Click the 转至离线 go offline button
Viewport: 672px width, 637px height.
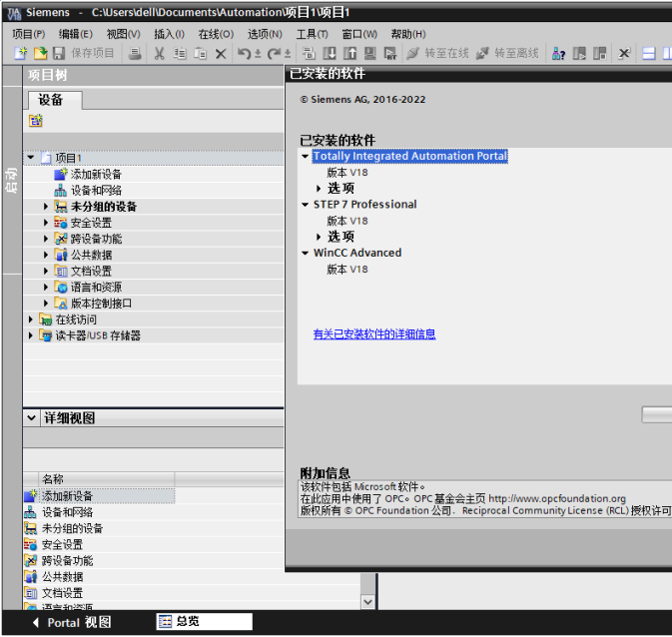click(507, 53)
